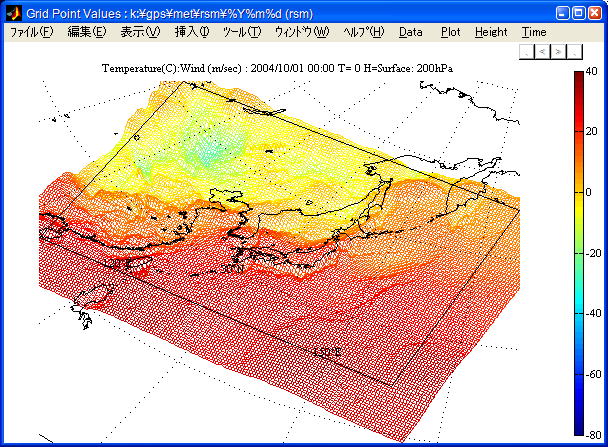This screenshot has height=447, width=608.
Task: Expand the ヘルプ (Help) menu
Action: tap(363, 32)
